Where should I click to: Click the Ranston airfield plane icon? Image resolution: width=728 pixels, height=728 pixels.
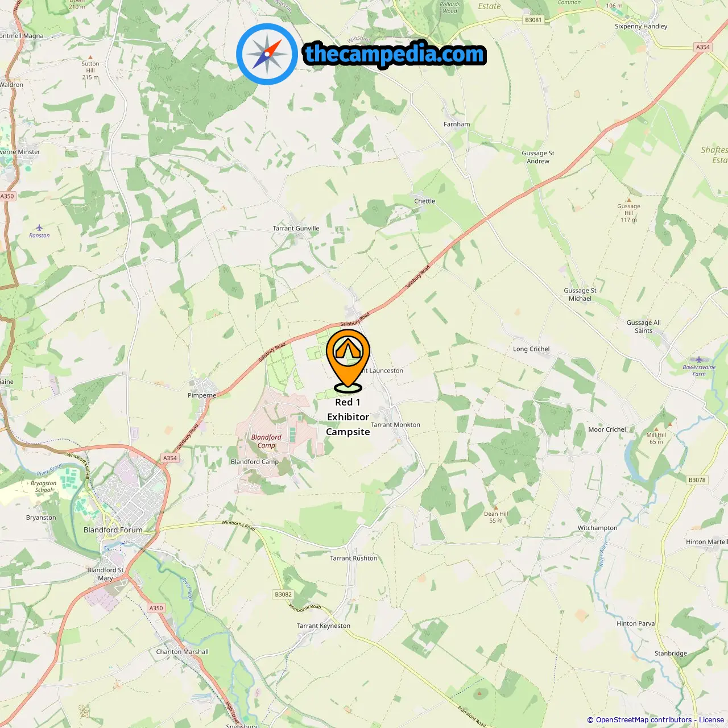pos(39,227)
